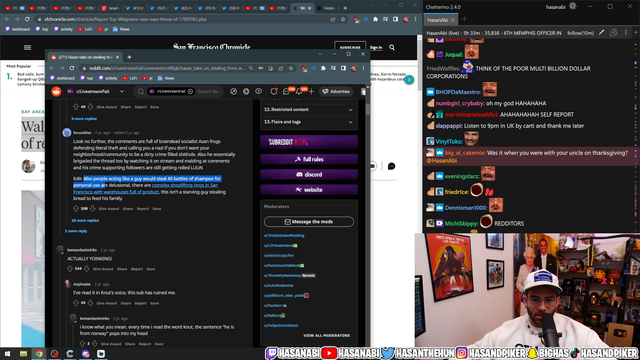The height and width of the screenshot is (360, 640).
Task: Open tab search chevron in Reddit window
Action: click(320, 54)
